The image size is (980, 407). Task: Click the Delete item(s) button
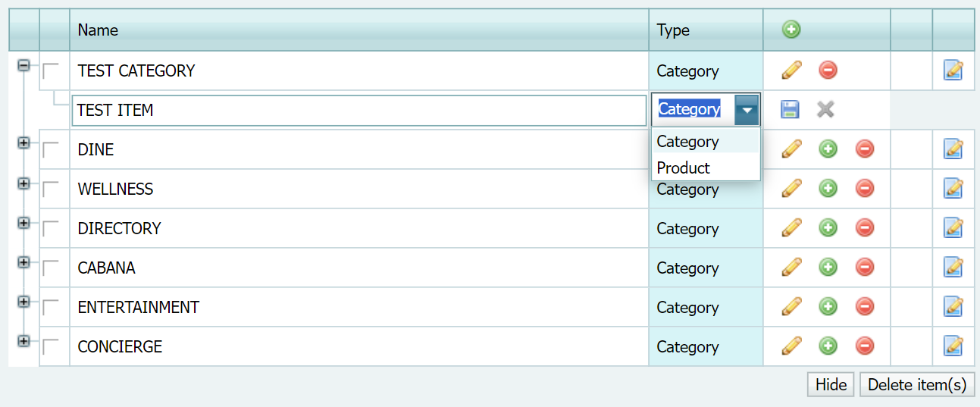(917, 385)
